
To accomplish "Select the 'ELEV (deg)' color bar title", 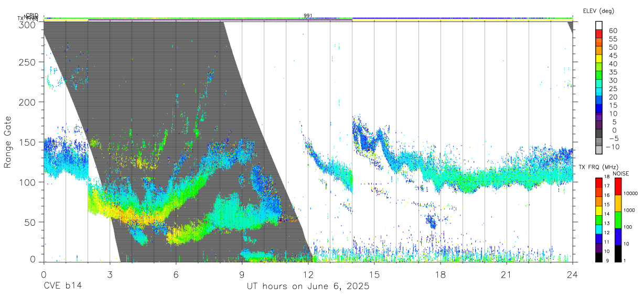I will (598, 11).
